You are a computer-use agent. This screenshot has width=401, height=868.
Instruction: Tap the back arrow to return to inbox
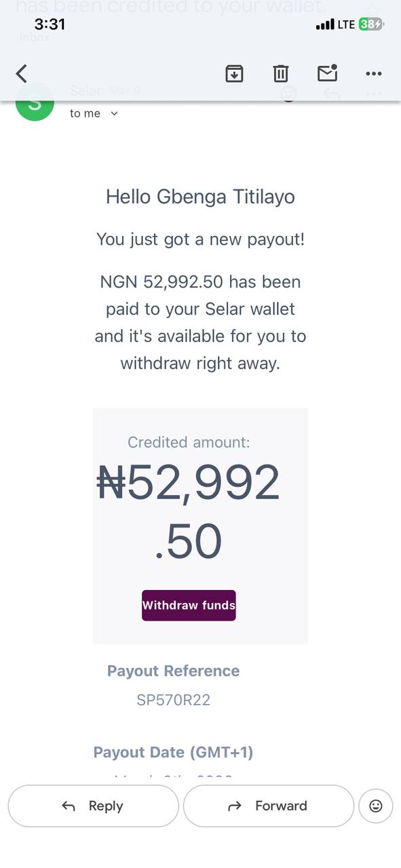tap(21, 73)
